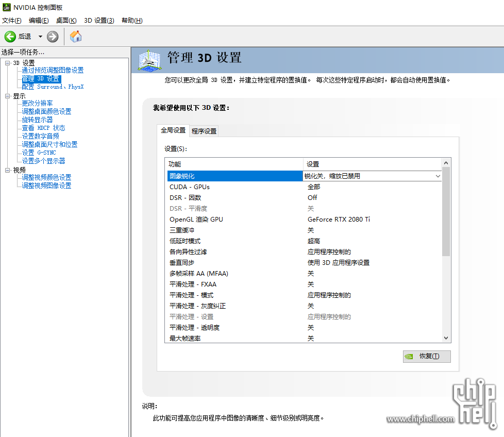
Task: Open the Back history dropdown arrow
Action: (40, 37)
